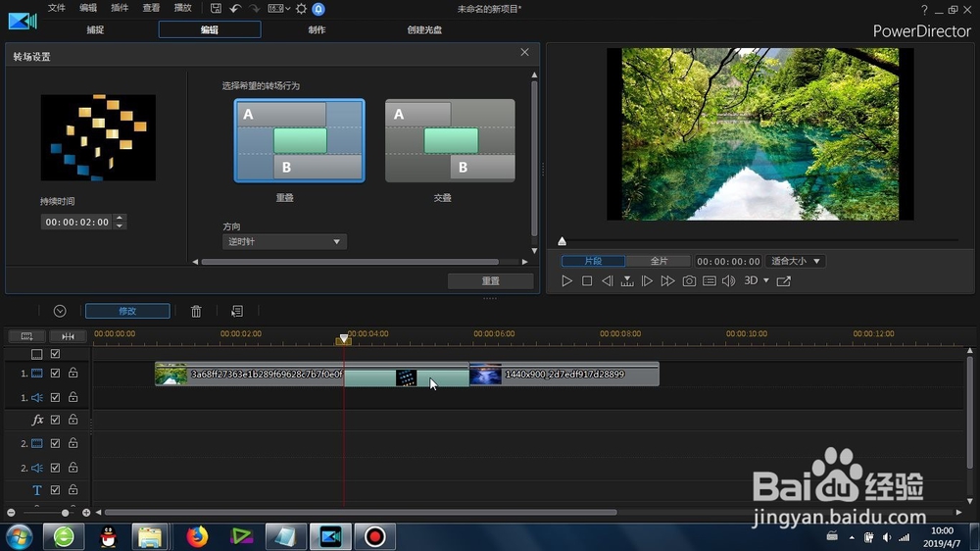Viewport: 980px width, 551px height.
Task: Switch to the 制作 tab
Action: coord(317,29)
